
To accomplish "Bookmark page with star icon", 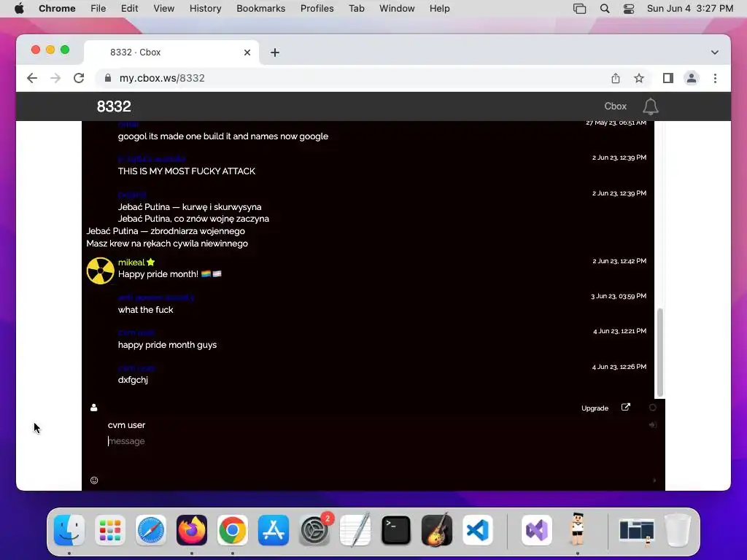I will click(x=639, y=78).
